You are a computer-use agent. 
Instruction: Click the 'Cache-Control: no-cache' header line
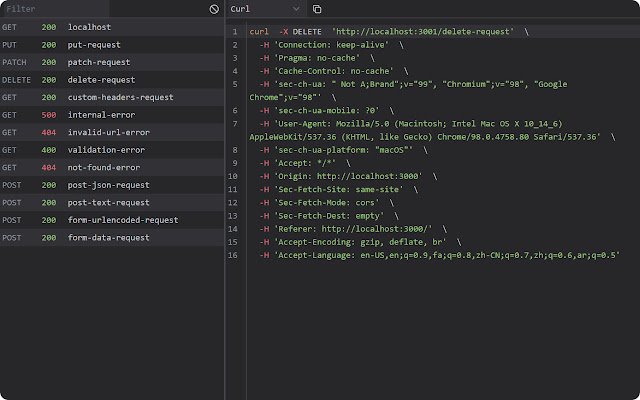333,71
